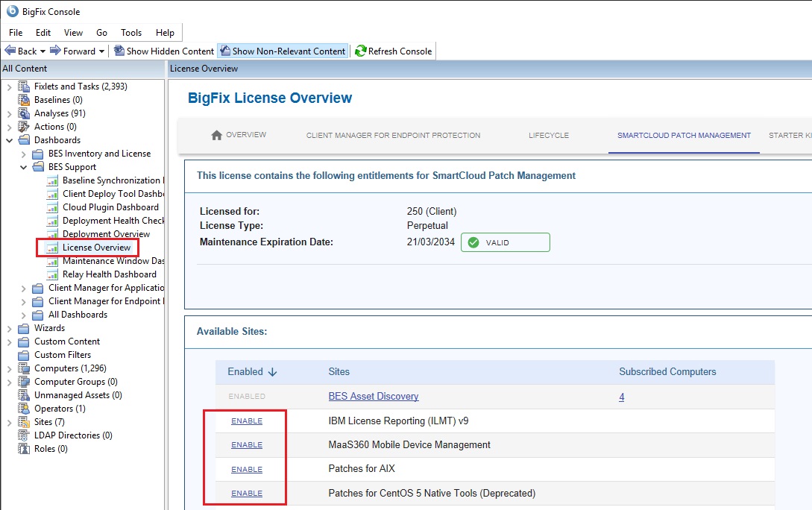Click the Actions icon
The image size is (812, 510).
click(24, 127)
